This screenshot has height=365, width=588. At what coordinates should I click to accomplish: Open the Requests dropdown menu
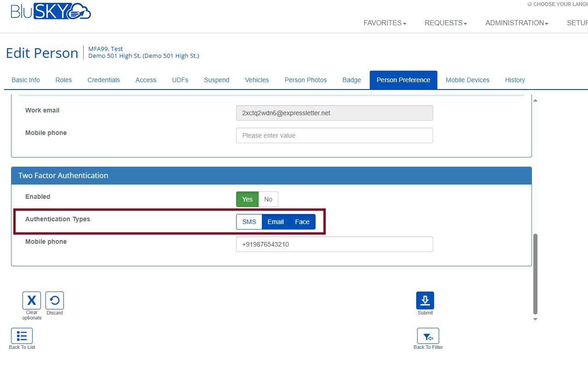(x=446, y=23)
